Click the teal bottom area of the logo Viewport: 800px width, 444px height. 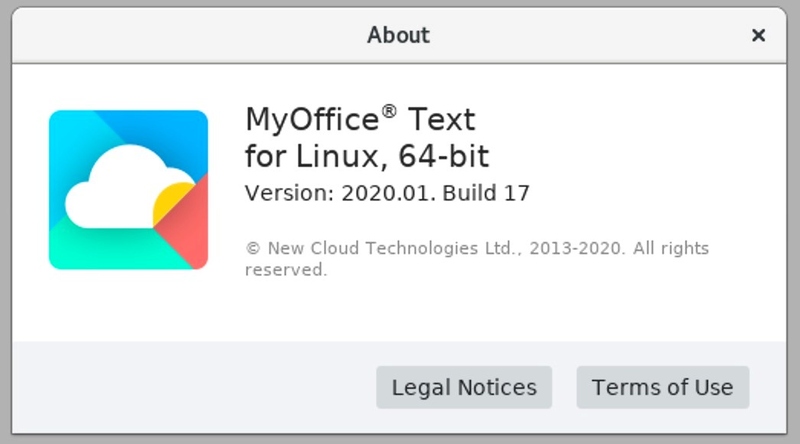click(100, 250)
